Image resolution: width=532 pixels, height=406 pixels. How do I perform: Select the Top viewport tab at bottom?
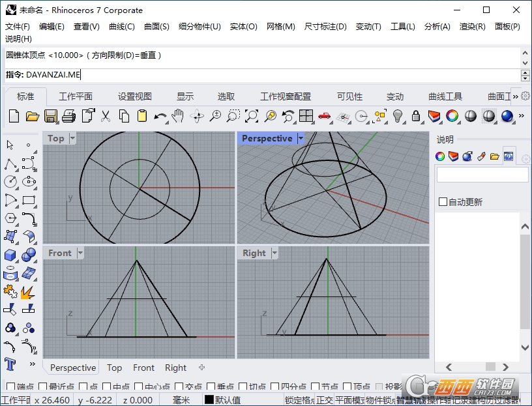point(114,368)
